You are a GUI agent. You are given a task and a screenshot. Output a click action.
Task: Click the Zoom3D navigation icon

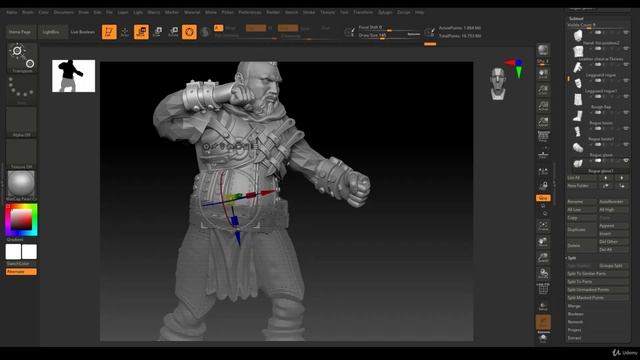543,258
